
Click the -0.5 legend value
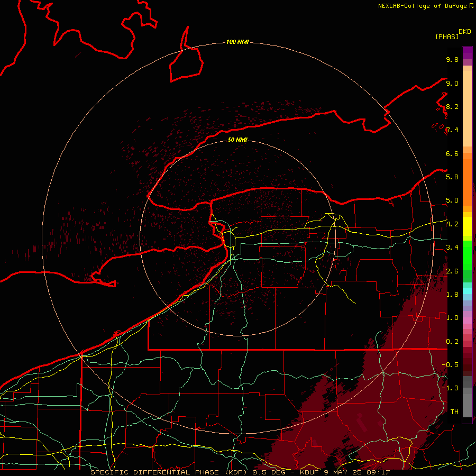point(450,365)
